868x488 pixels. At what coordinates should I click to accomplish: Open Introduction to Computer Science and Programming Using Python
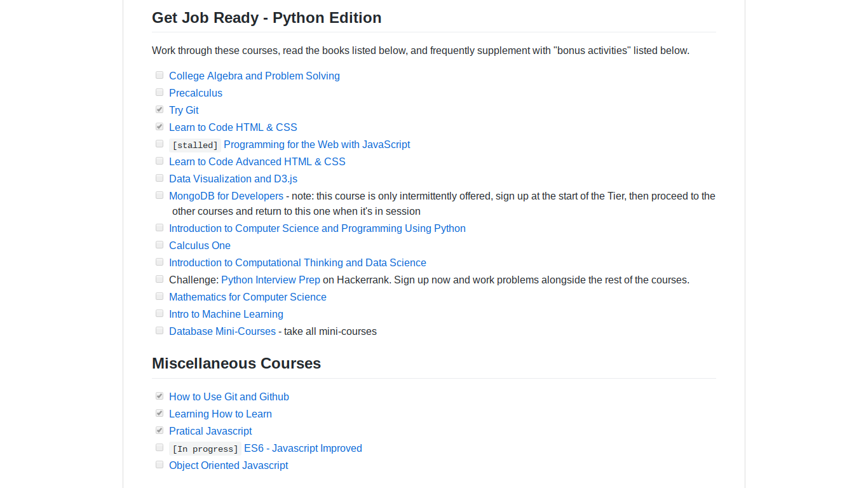317,228
